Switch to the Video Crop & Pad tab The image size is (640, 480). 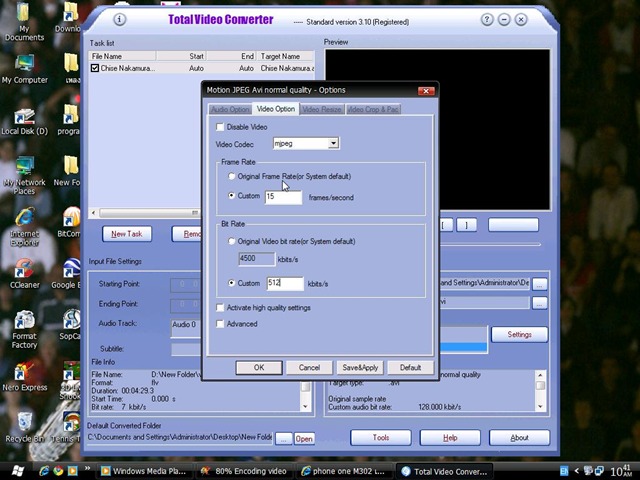click(x=373, y=109)
